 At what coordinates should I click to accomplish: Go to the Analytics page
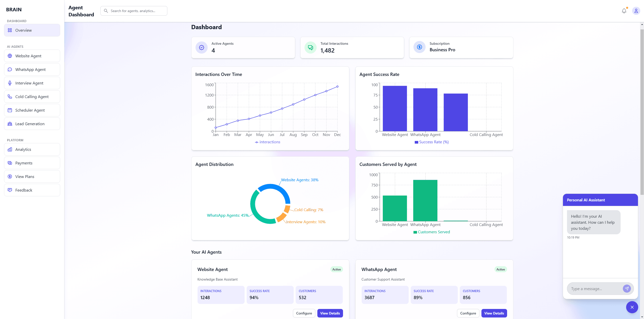(32, 149)
